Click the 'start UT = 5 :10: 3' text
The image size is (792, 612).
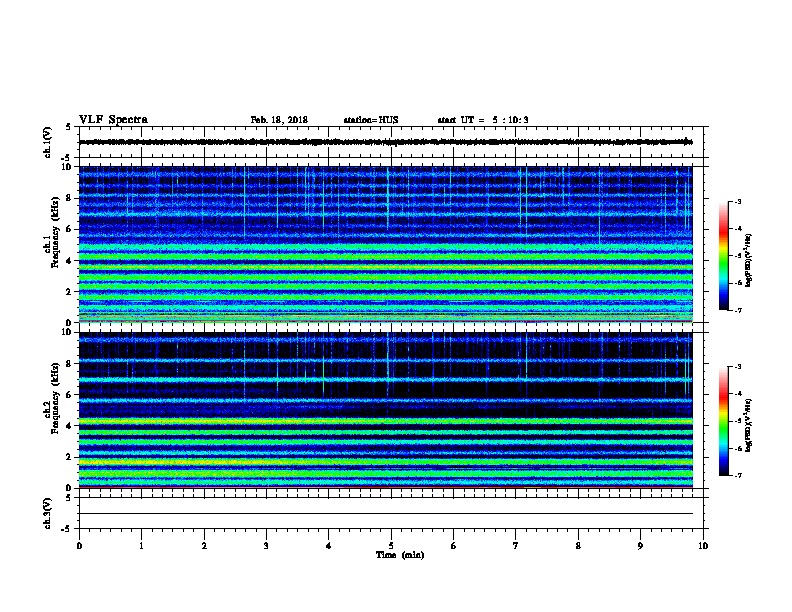click(x=483, y=120)
